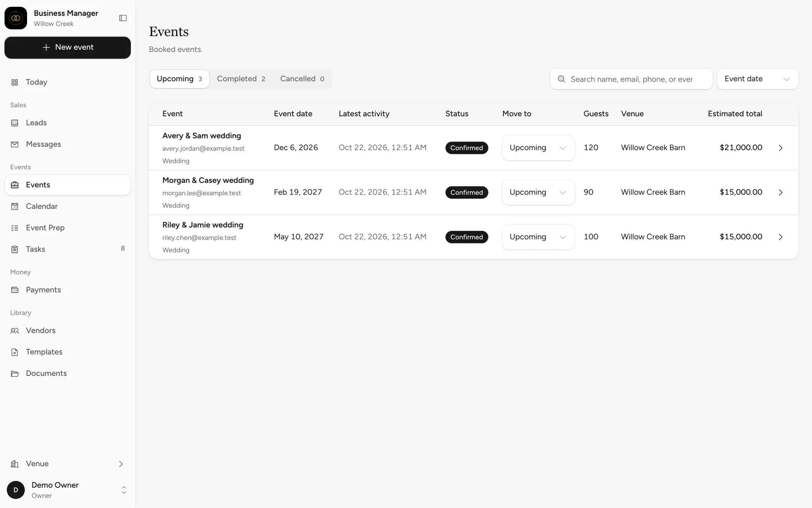Collapse the sidebar panel icon
The height and width of the screenshot is (508, 812).
pyautogui.click(x=123, y=18)
